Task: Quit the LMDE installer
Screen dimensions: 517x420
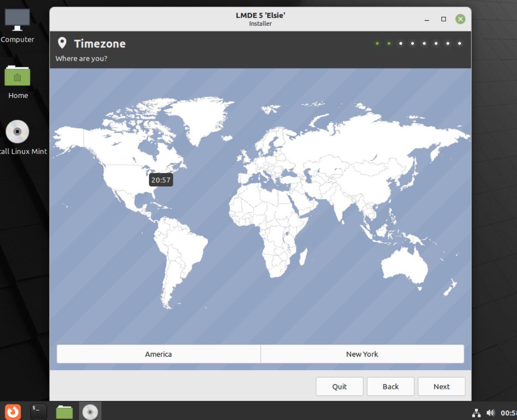Action: click(339, 386)
